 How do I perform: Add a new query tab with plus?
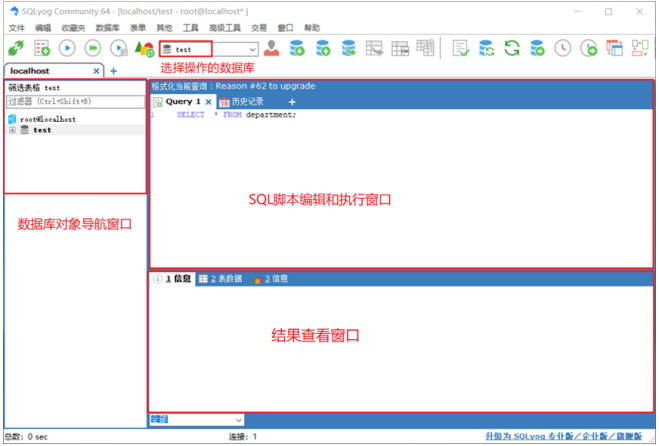(x=292, y=102)
